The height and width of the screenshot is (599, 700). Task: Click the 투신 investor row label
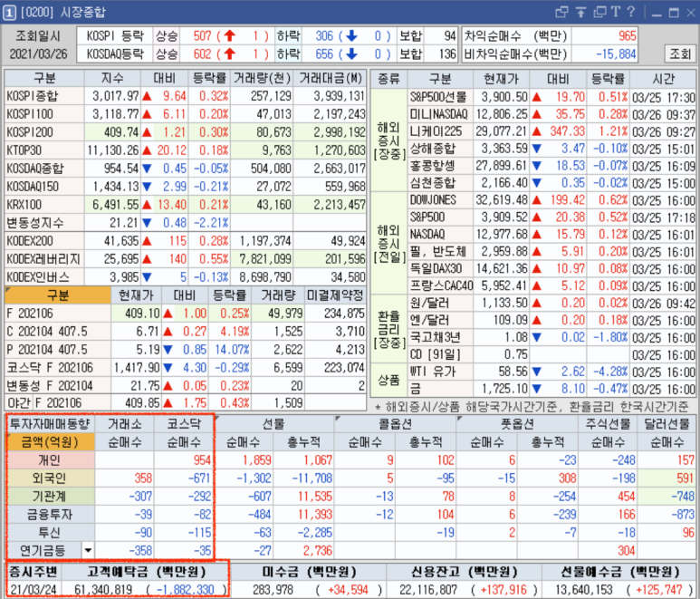click(50, 533)
